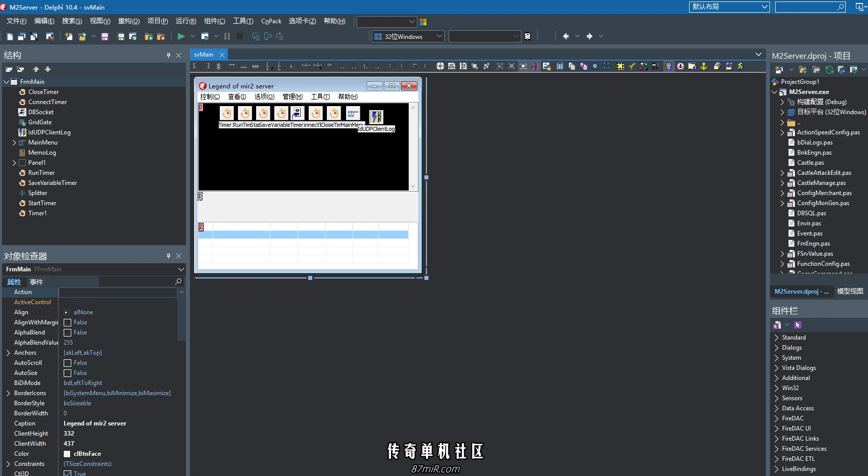This screenshot has height=476, width=868.
Task: Click the align left edges designer icon
Action: pos(196,66)
